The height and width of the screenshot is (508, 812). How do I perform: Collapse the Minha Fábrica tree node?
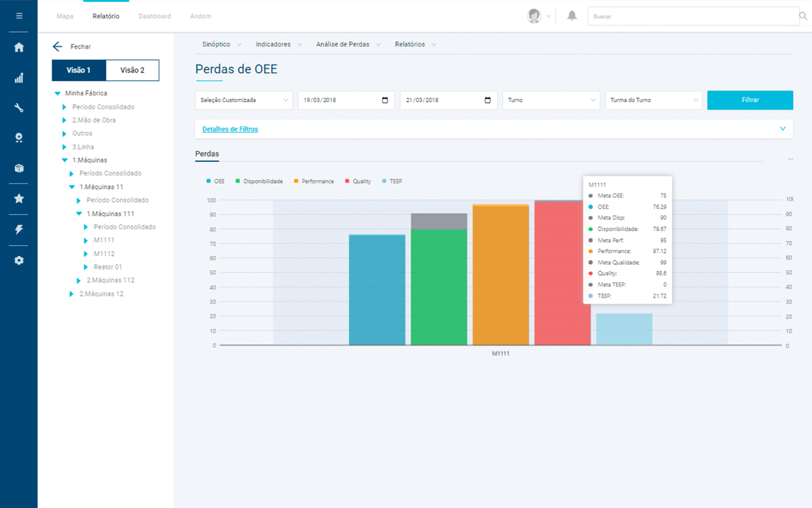tap(58, 93)
